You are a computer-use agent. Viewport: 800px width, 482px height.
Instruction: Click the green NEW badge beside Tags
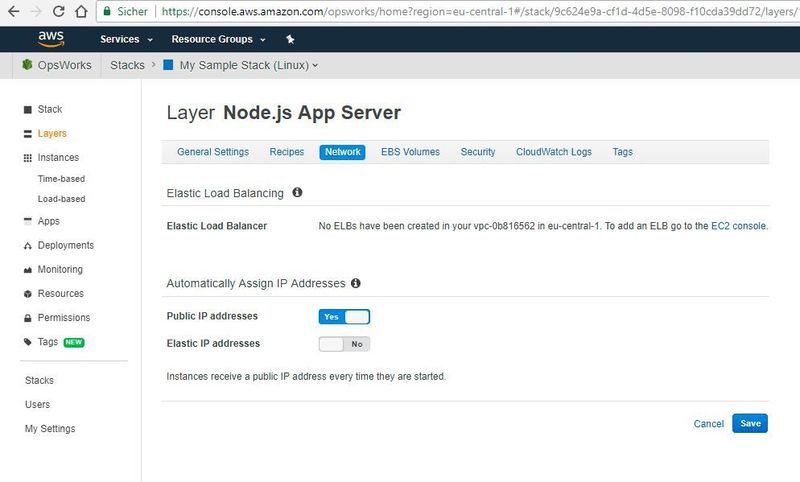(x=74, y=342)
